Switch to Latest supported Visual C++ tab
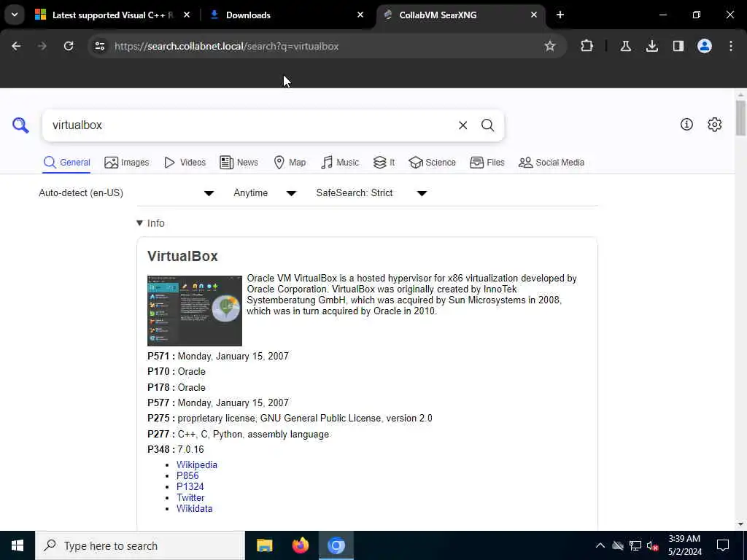747x560 pixels. tap(112, 15)
